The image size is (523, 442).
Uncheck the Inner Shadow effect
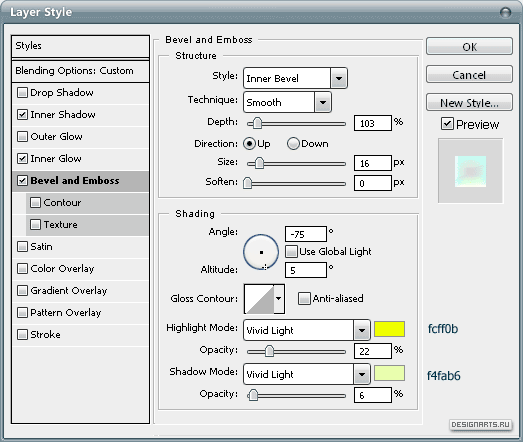click(x=22, y=114)
